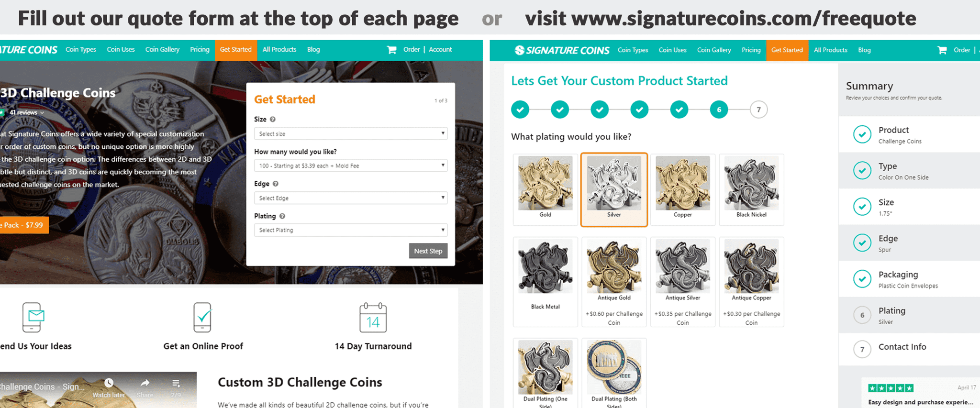Expand the Select Plating dropdown
Screen dimensions: 980x408
pyautogui.click(x=350, y=230)
